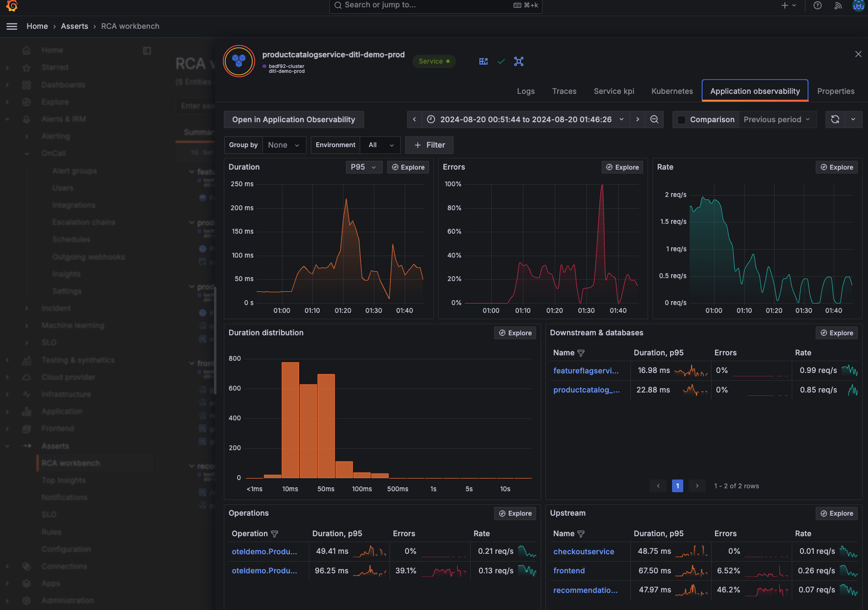
Task: Click the zoom out magnifier icon in time controls
Action: coord(654,119)
